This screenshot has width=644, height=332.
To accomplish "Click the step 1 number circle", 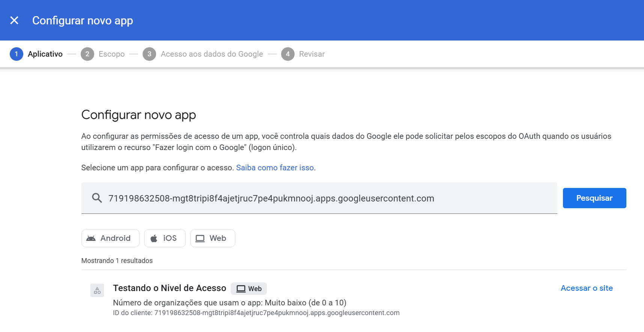I will coord(17,54).
